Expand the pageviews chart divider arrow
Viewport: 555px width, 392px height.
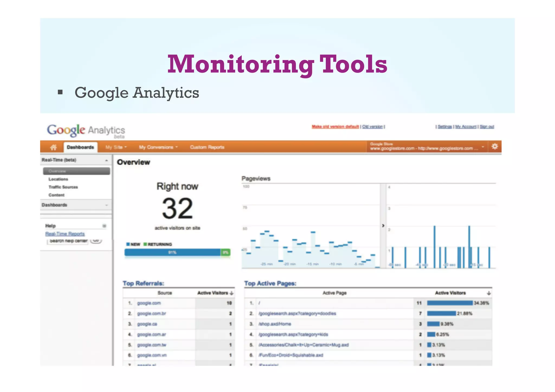coord(383,226)
